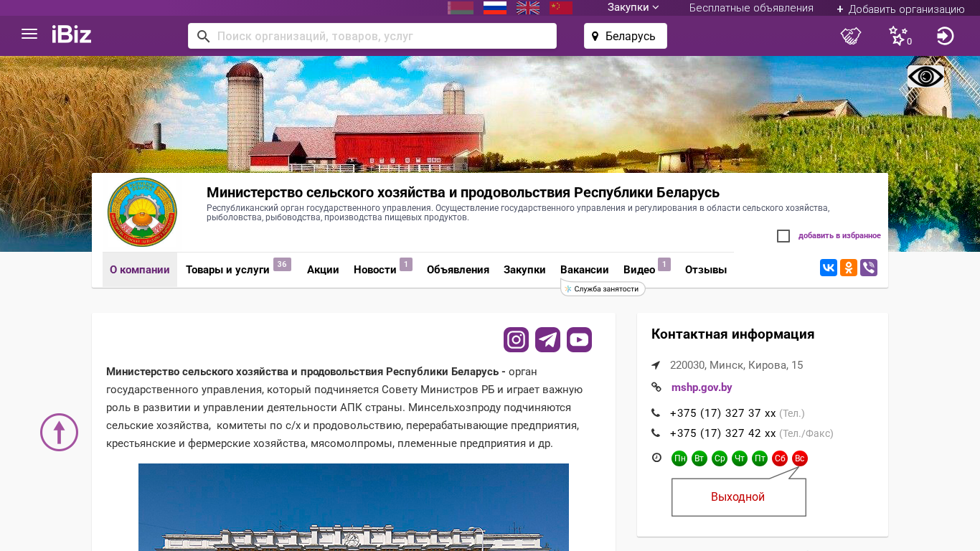980x551 pixels.
Task: Click the search magnifier icon
Action: pos(204,36)
